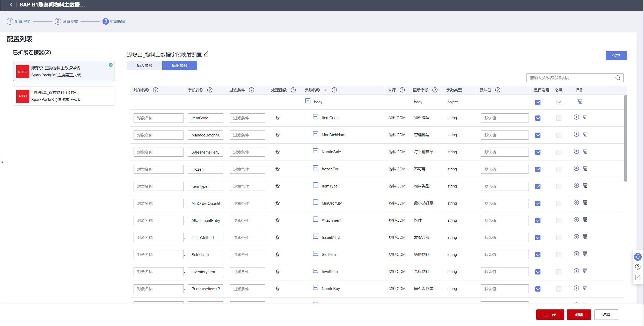Click the back arrow in title bar

click(11, 5)
